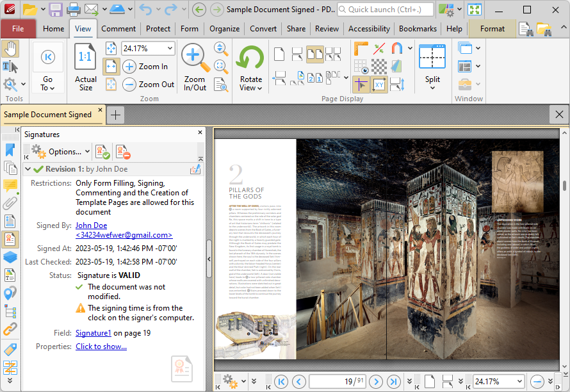
Task: Select the Hand tool
Action: coord(10,49)
